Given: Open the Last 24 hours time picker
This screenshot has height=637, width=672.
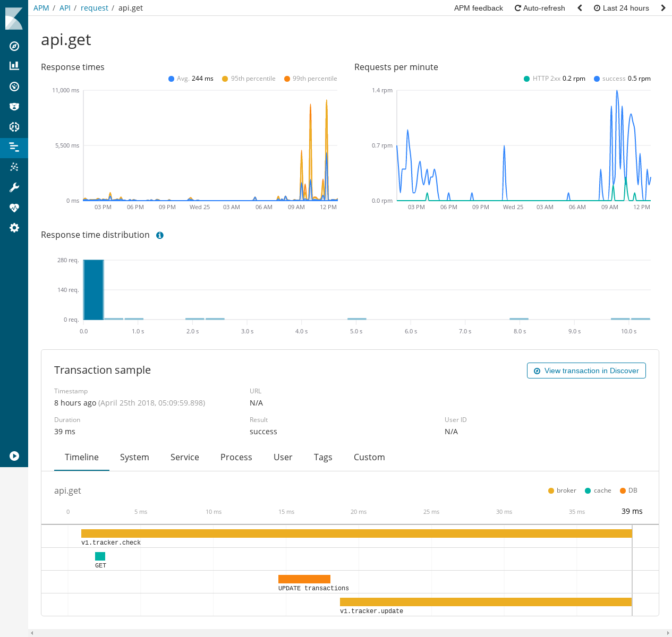Looking at the screenshot, I should 621,8.
